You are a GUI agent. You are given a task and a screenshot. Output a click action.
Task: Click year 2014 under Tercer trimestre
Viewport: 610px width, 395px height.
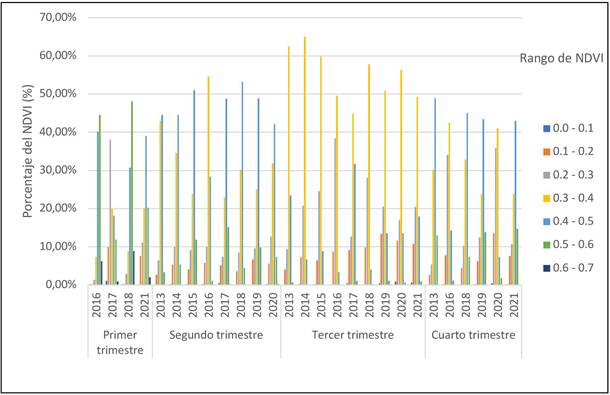(x=305, y=305)
